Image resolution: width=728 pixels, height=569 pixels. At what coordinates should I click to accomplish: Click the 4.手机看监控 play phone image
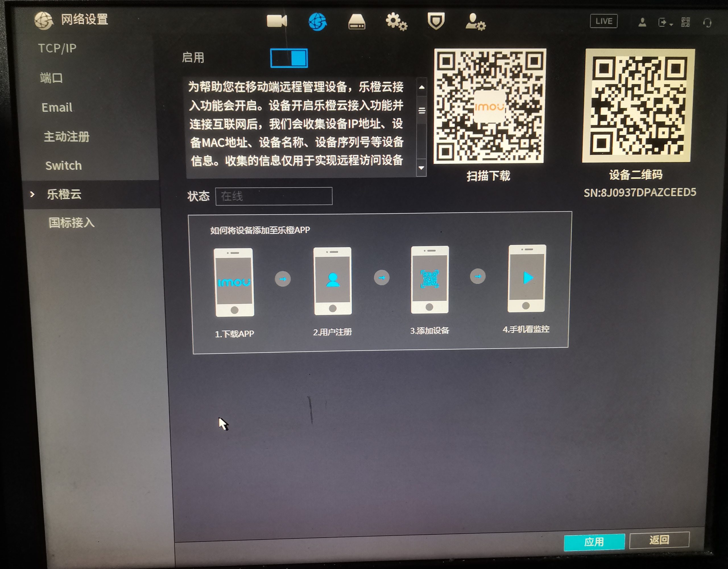pos(527,279)
